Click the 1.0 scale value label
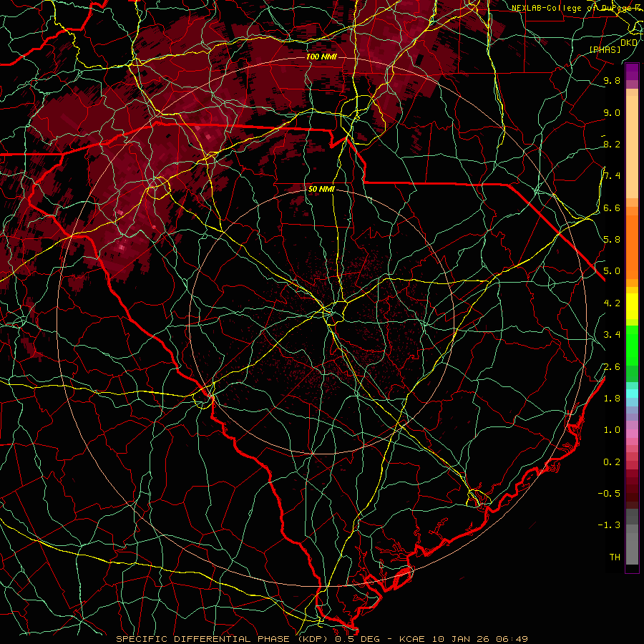Image resolution: width=644 pixels, height=644 pixels. (612, 429)
